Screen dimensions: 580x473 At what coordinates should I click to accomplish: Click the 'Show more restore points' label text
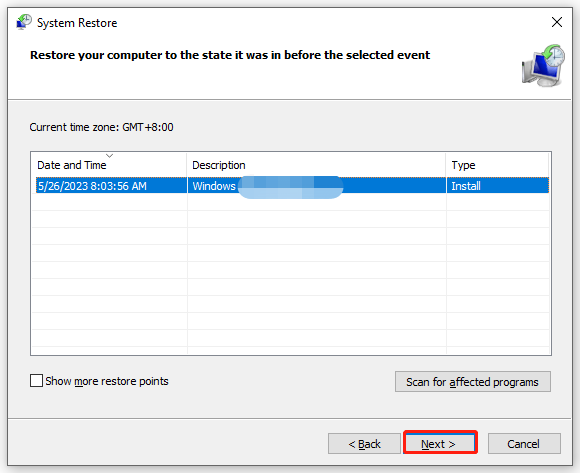point(107,381)
